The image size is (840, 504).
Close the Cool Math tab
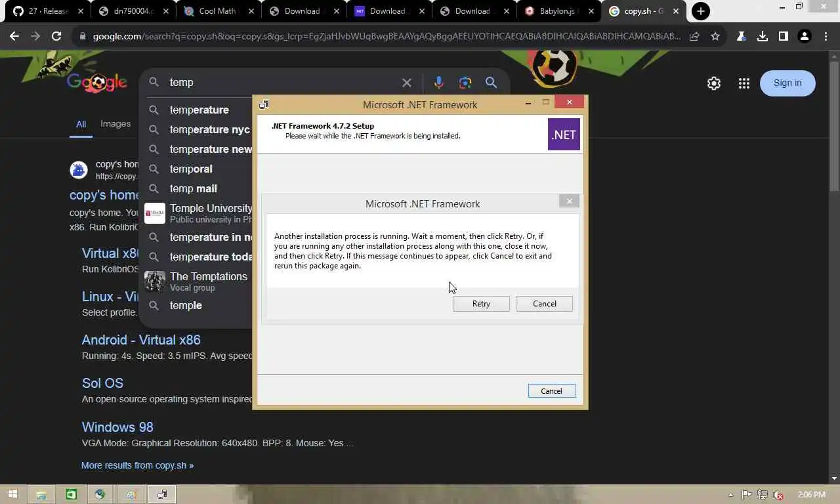(x=251, y=11)
